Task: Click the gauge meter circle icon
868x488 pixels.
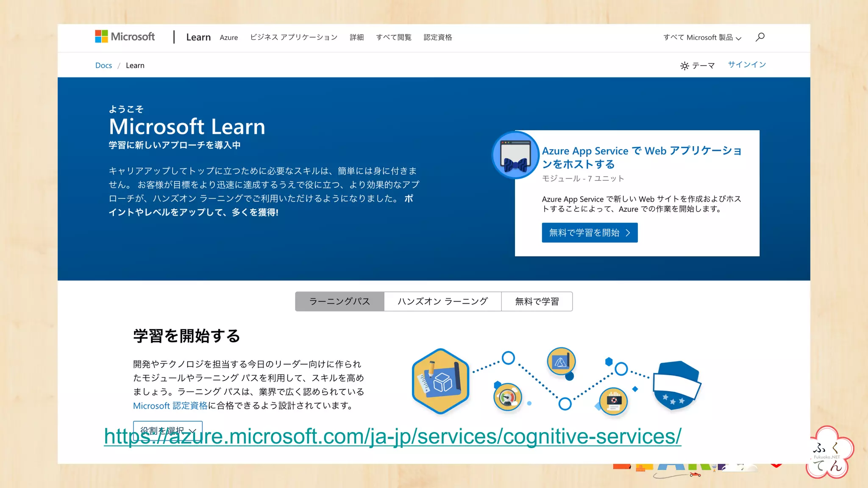Action: 507,397
